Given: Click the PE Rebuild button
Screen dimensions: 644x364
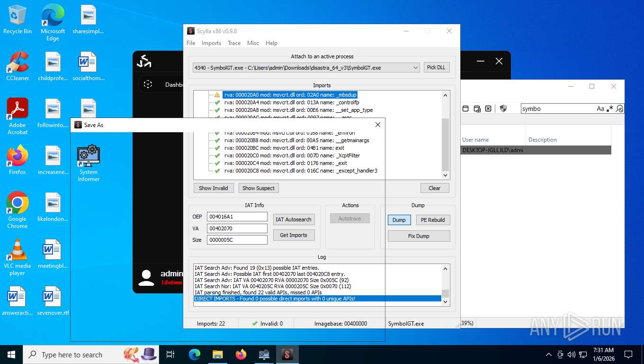Looking at the screenshot, I should pos(433,220).
